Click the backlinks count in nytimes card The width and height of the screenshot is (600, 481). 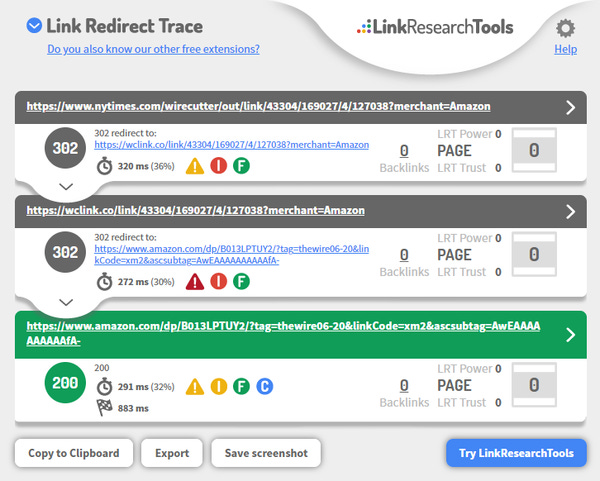pyautogui.click(x=404, y=151)
